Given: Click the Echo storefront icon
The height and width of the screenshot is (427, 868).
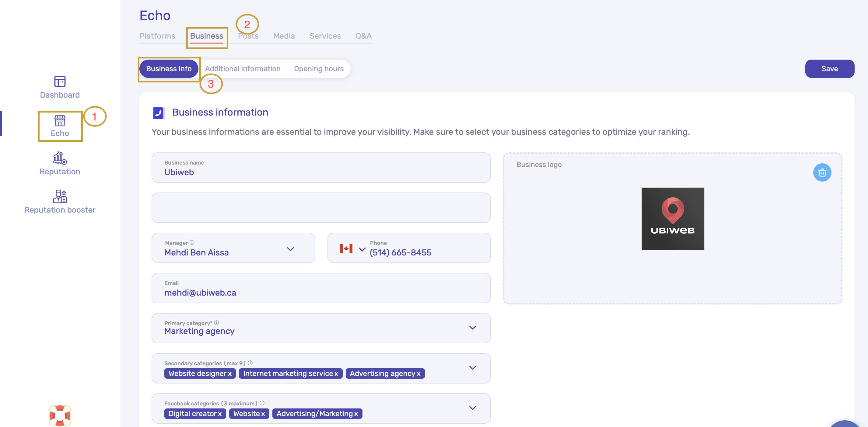Looking at the screenshot, I should click(x=60, y=120).
